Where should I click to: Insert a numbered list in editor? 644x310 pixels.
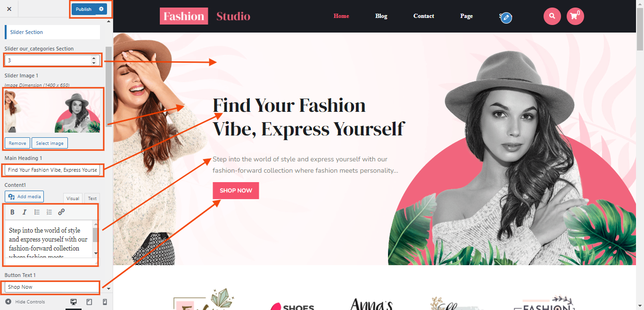pos(49,212)
